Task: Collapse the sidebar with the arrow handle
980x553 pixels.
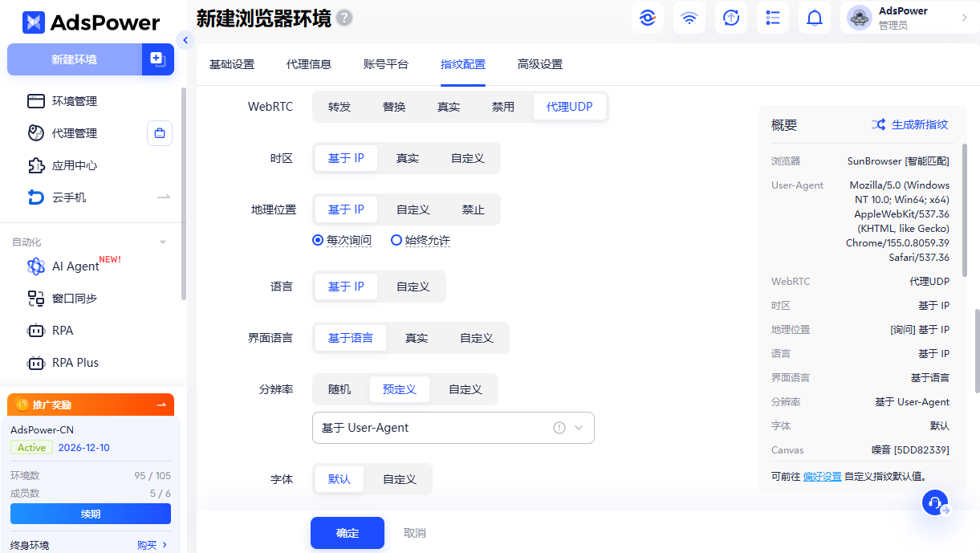Action: 185,40
